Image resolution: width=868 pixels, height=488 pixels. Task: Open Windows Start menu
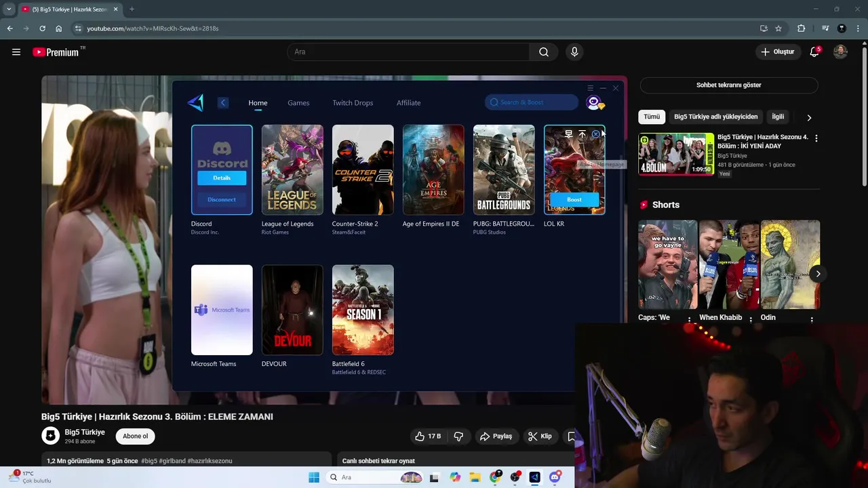tap(314, 477)
